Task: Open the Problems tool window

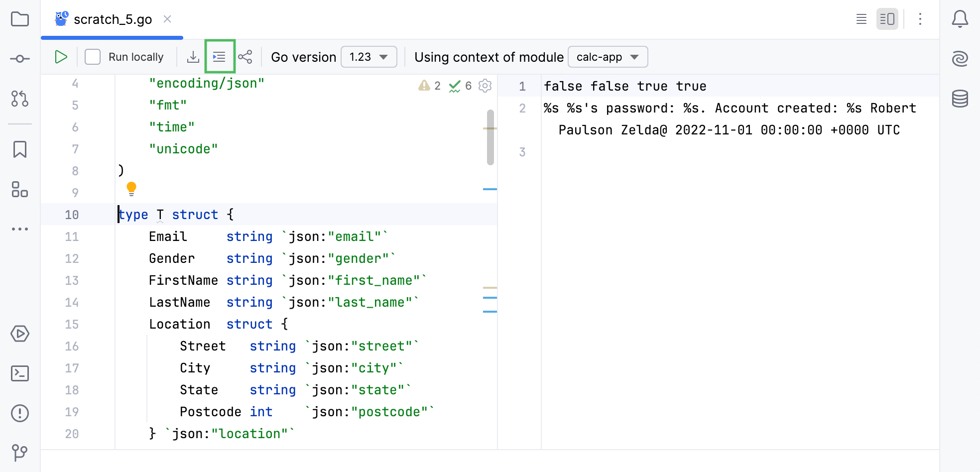Action: pyautogui.click(x=19, y=413)
